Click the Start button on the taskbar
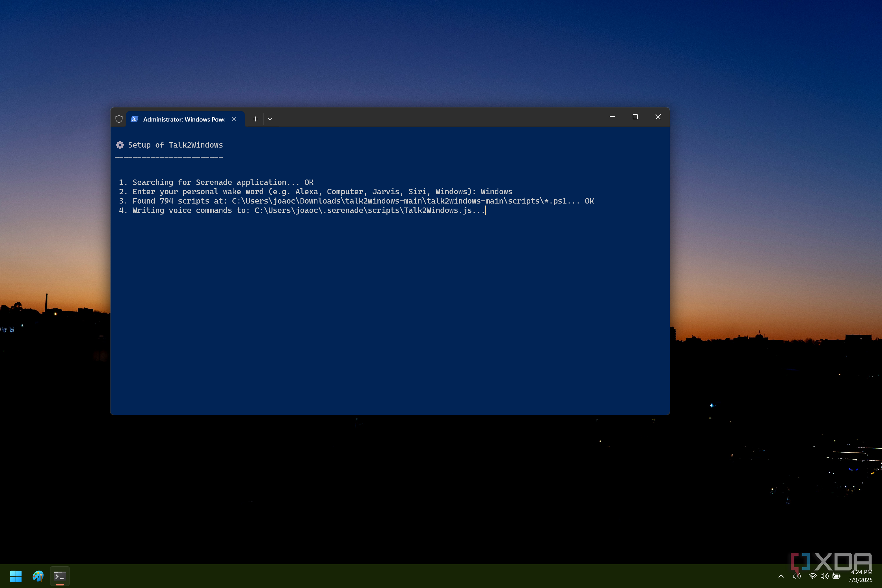Screen dimensions: 882x588 pos(16,576)
